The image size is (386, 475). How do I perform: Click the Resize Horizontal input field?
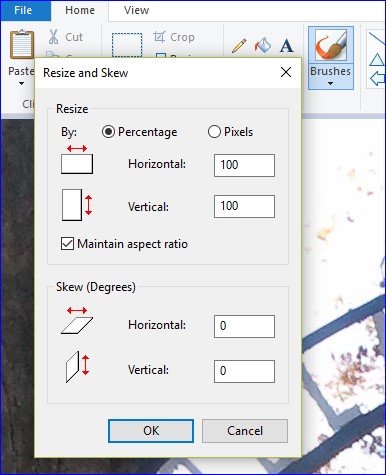click(x=244, y=165)
